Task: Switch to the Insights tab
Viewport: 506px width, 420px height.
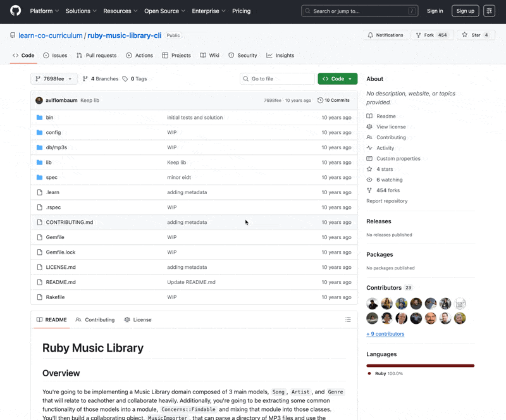Action: coord(280,56)
